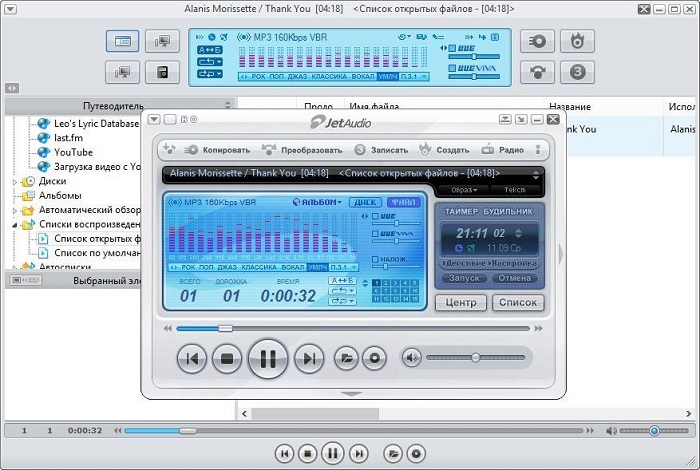
Task: Select YouTube in the Путеводитель tree
Action: click(x=73, y=152)
